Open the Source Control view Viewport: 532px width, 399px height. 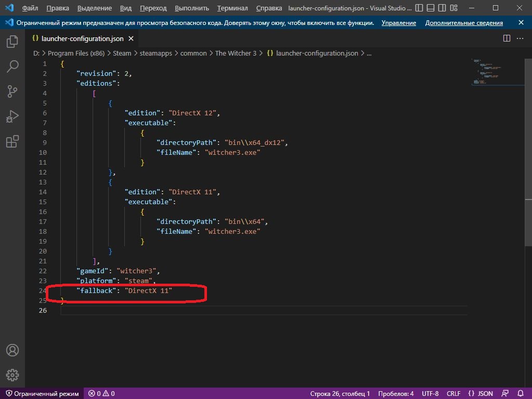tap(12, 91)
